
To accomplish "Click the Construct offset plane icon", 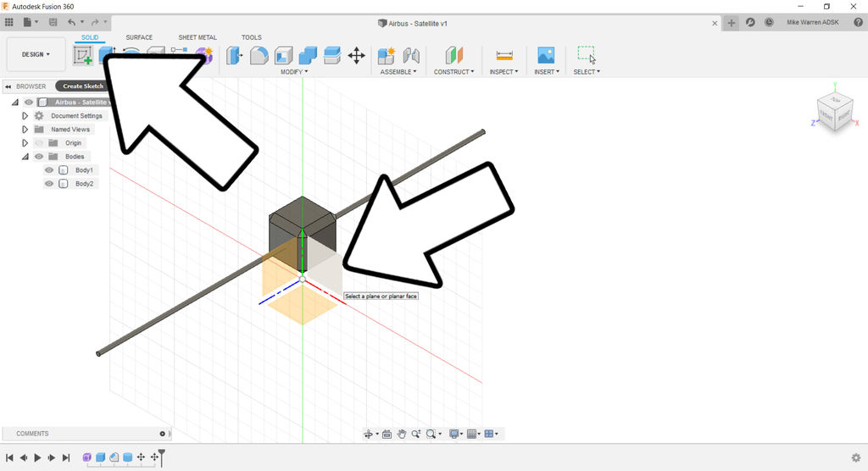I will pyautogui.click(x=454, y=55).
